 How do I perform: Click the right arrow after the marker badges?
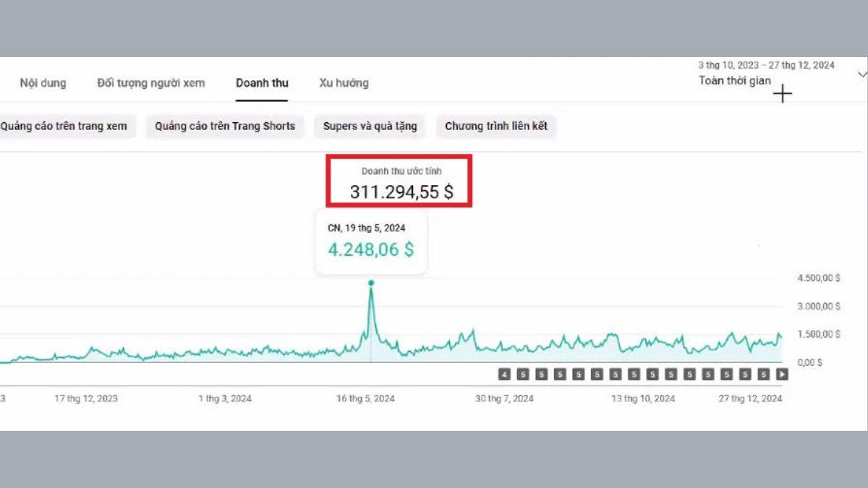(780, 374)
